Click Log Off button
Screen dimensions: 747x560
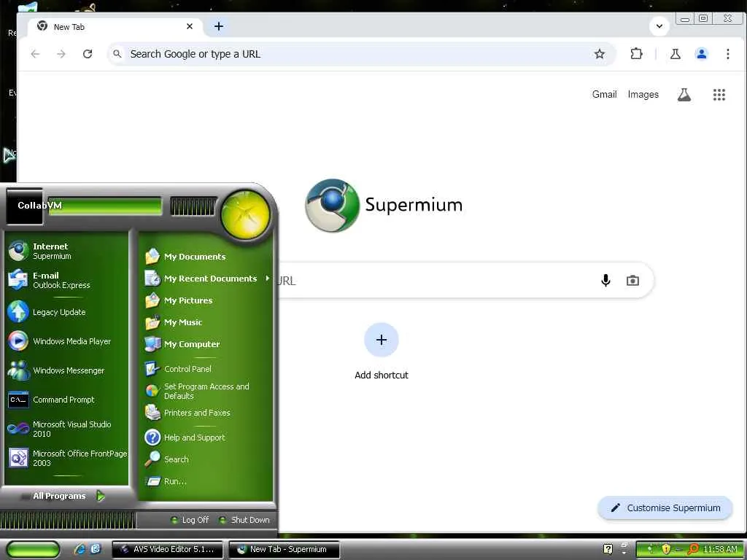tap(190, 520)
